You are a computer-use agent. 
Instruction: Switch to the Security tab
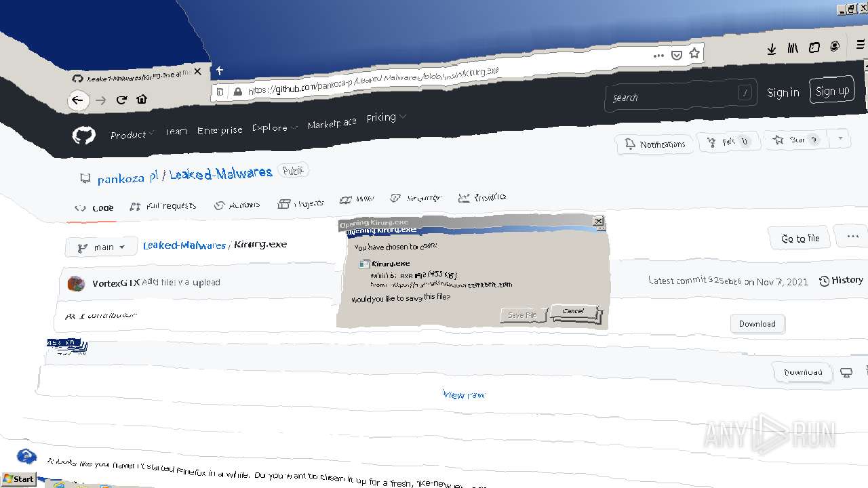tap(415, 198)
